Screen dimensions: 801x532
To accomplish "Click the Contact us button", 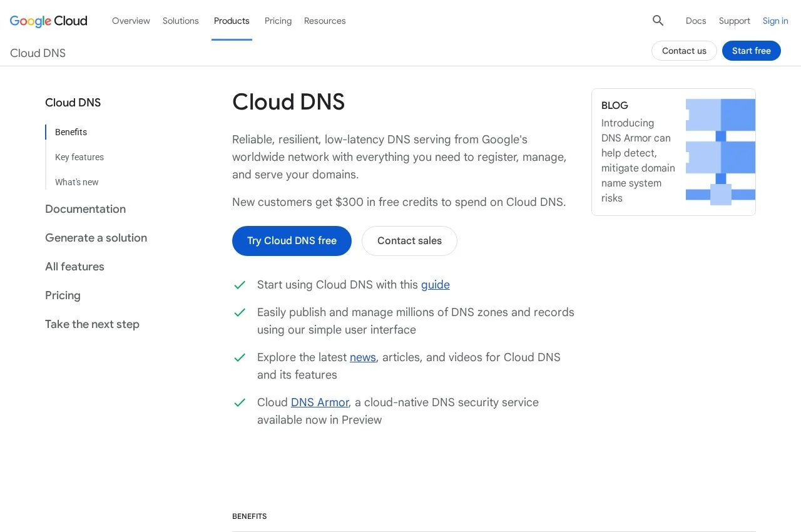I will click(x=684, y=51).
